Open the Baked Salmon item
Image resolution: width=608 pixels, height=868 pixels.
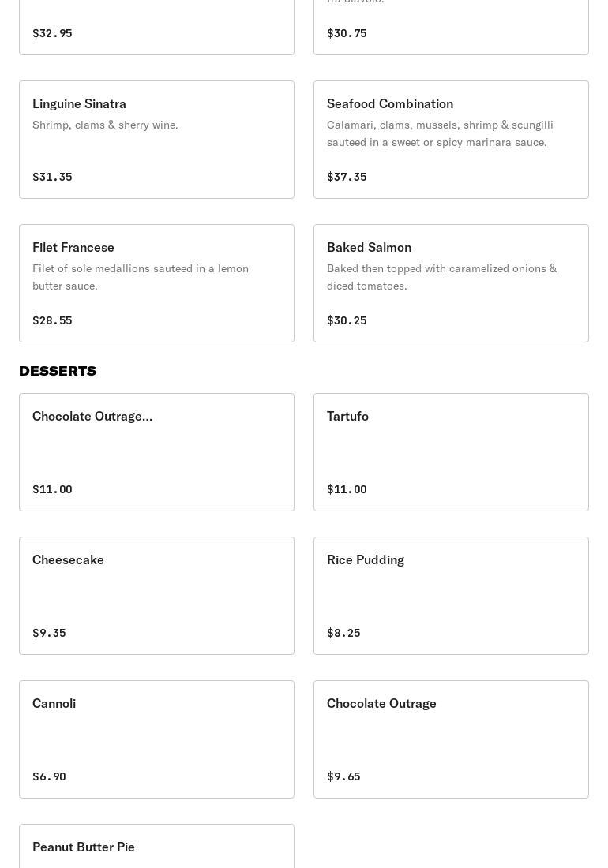[451, 283]
